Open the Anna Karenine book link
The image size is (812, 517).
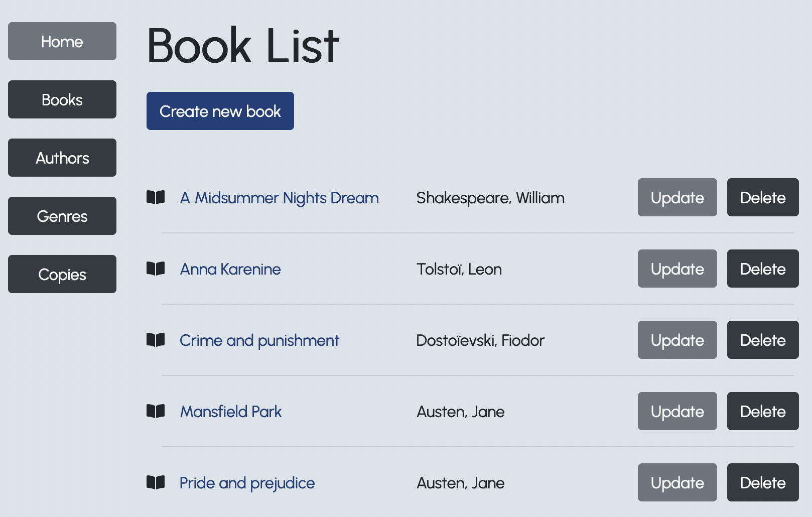(230, 269)
